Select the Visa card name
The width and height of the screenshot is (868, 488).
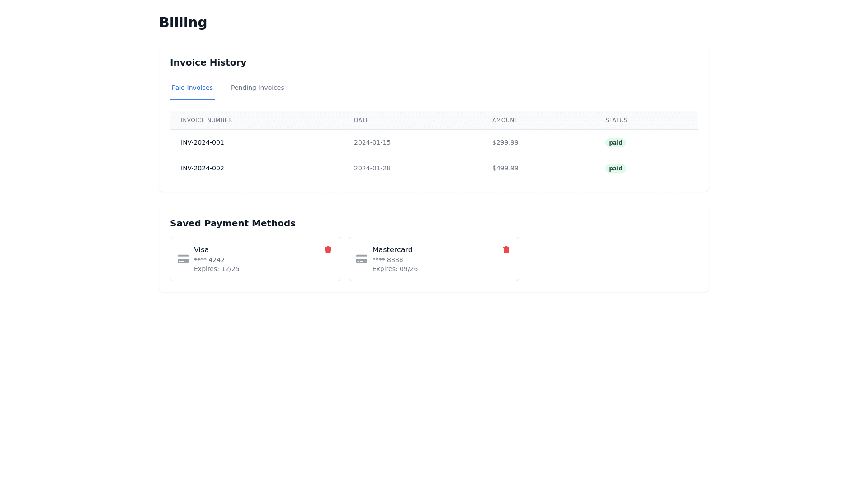(201, 250)
